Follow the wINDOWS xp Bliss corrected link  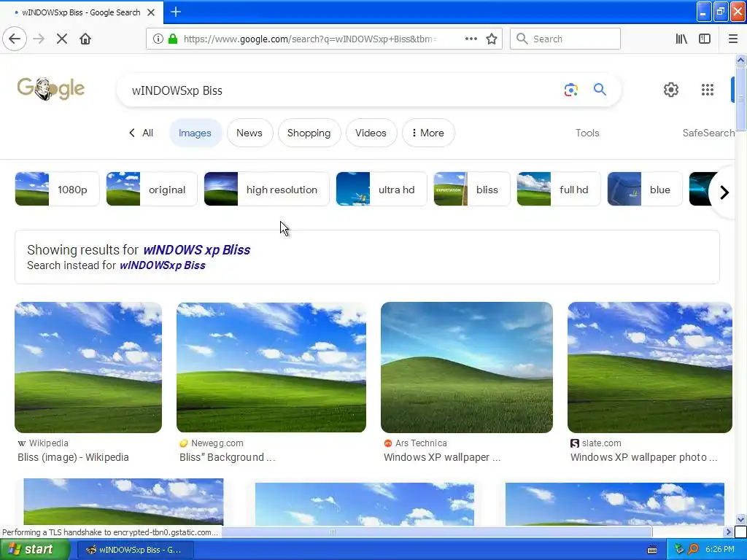point(197,250)
